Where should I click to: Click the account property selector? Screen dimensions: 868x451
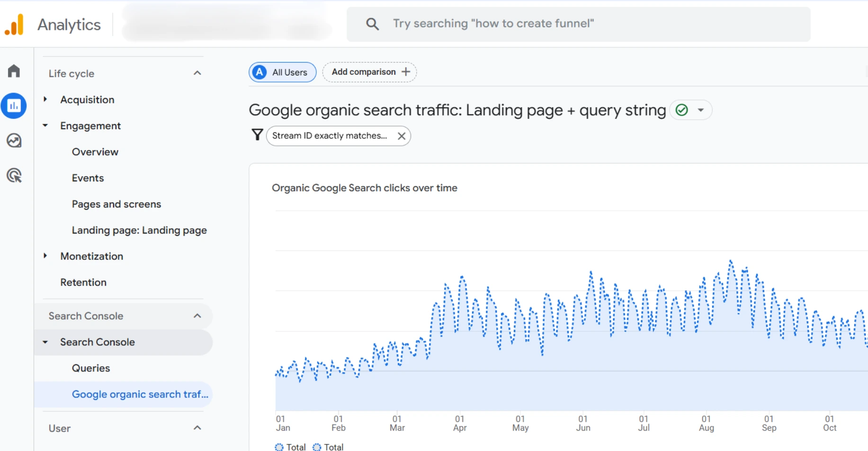226,24
